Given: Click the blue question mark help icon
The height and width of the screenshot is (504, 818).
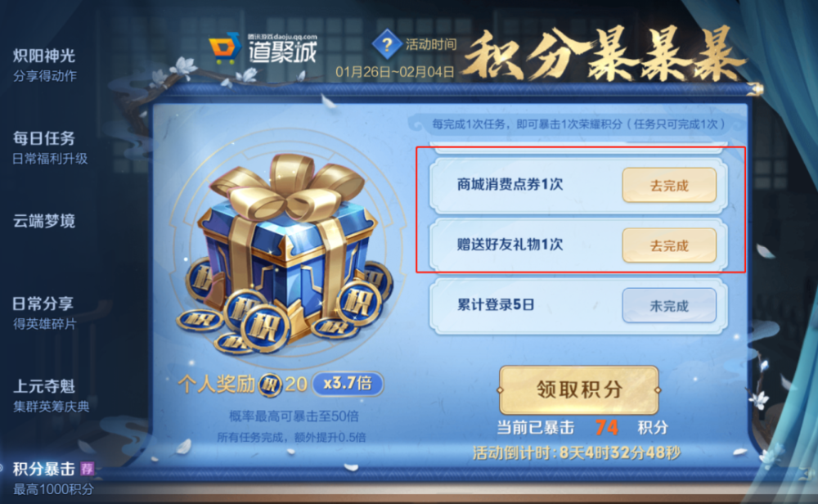Looking at the screenshot, I should (387, 45).
